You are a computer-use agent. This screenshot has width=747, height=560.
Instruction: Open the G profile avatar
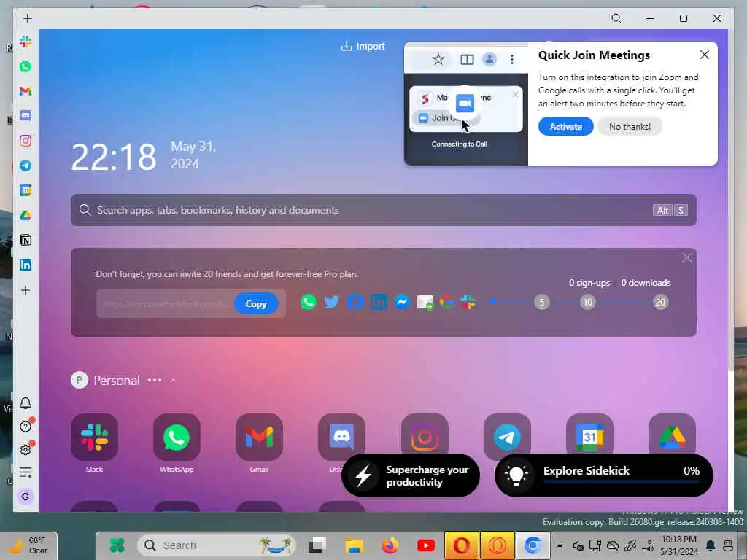[x=26, y=497]
